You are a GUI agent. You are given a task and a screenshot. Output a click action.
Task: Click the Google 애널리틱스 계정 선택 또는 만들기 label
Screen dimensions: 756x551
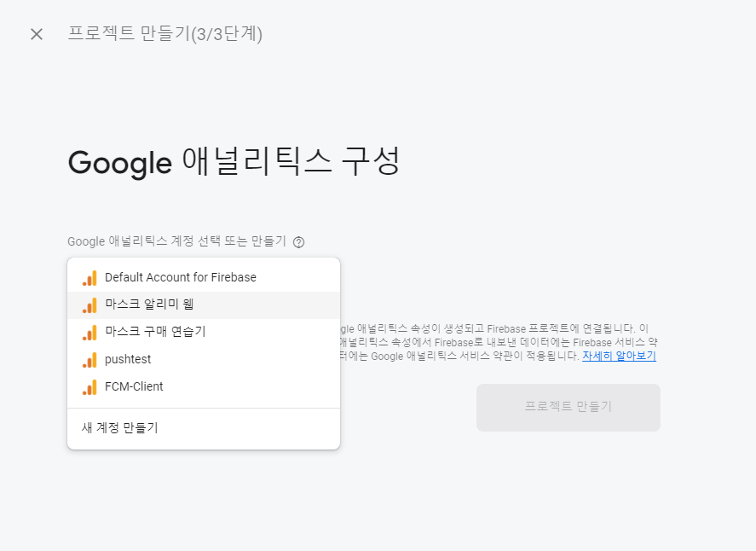click(x=177, y=241)
